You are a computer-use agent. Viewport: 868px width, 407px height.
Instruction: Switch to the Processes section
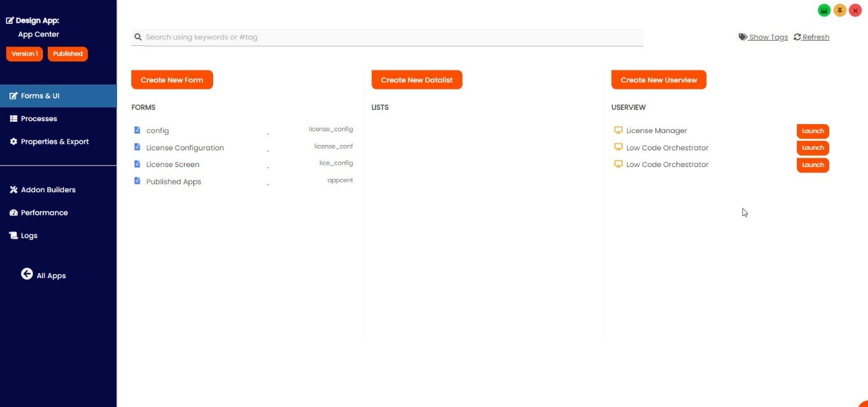[x=38, y=118]
